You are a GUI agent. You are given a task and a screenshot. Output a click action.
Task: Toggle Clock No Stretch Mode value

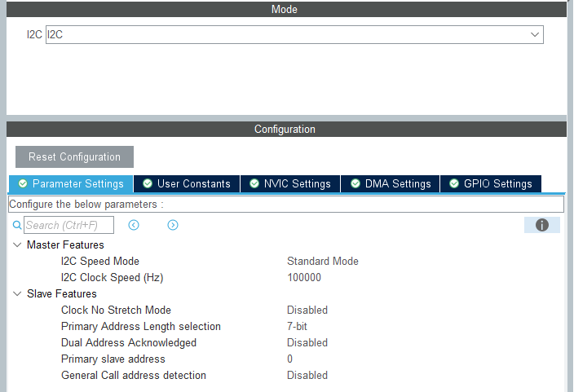click(307, 310)
